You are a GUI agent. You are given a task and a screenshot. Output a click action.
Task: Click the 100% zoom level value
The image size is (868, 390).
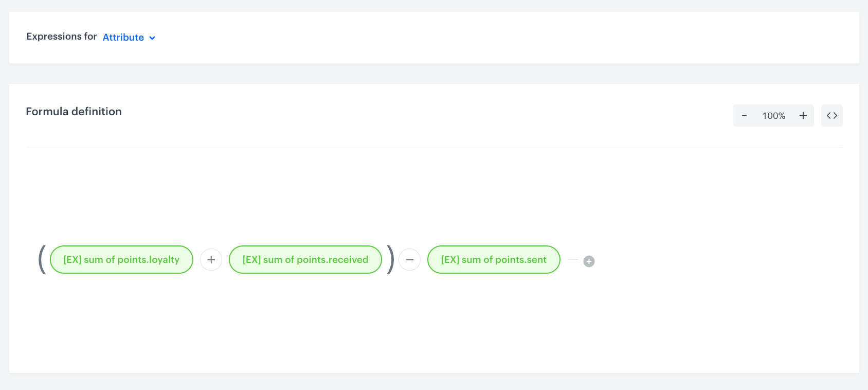tap(773, 116)
